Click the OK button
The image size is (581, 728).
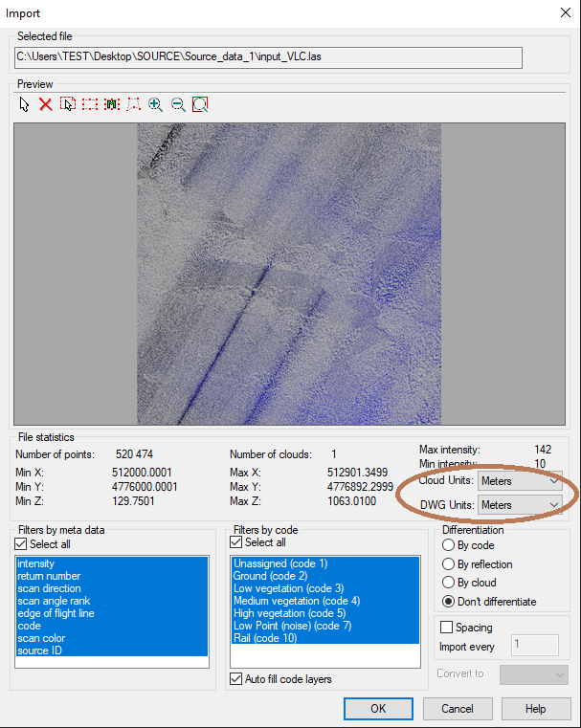point(378,709)
